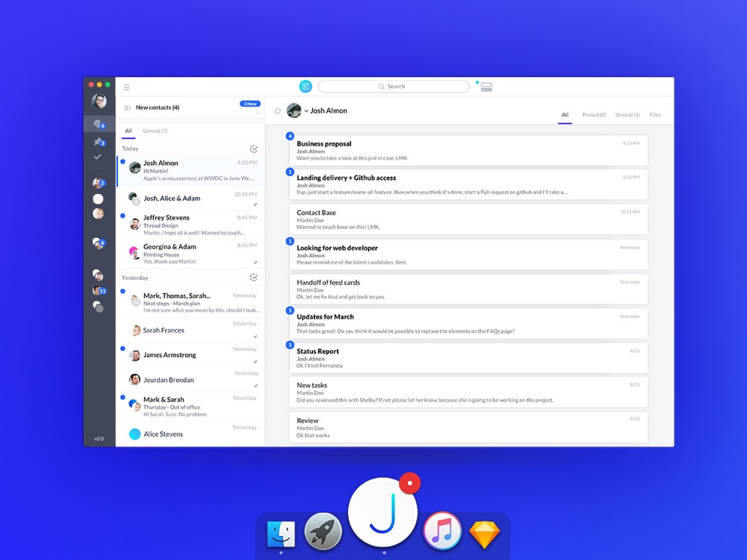
Task: Open Finder from the dock
Action: [281, 534]
